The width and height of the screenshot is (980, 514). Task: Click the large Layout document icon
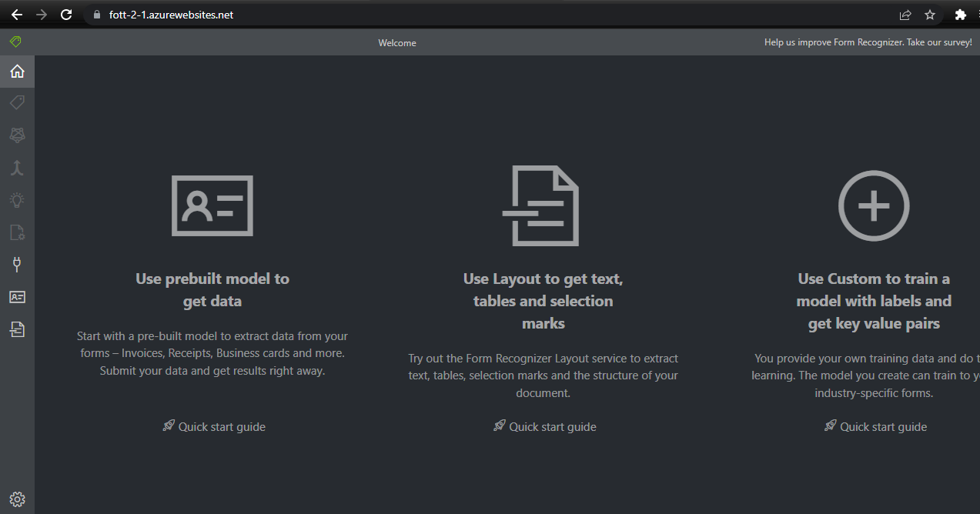pos(541,206)
